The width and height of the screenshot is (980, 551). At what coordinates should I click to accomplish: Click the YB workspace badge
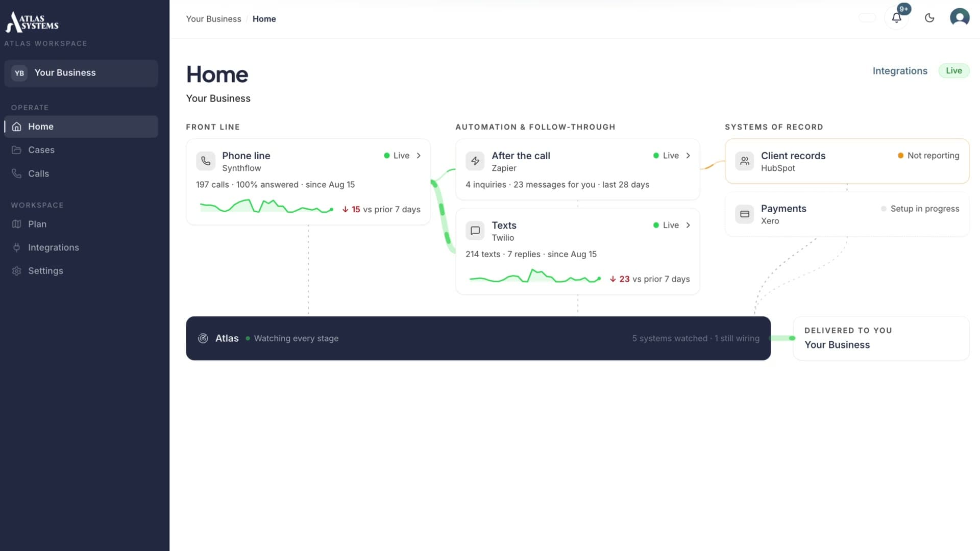coord(19,73)
